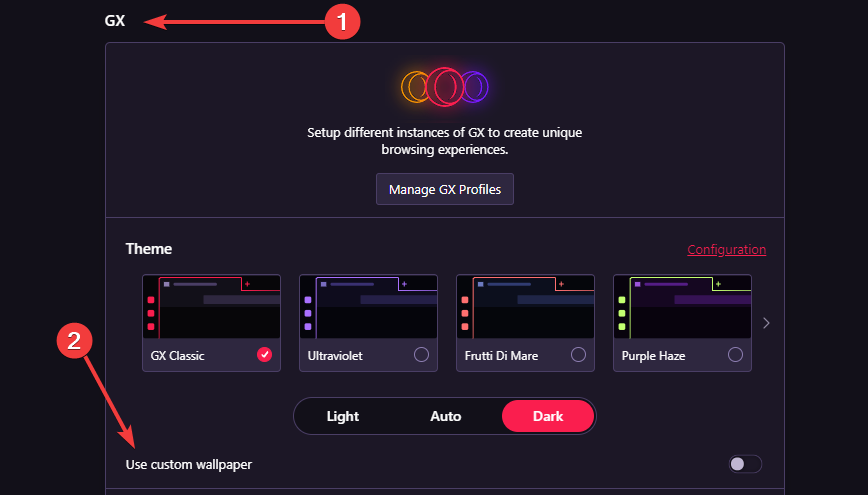
Task: Enable the Use custom wallpaper toggle
Action: pos(745,464)
